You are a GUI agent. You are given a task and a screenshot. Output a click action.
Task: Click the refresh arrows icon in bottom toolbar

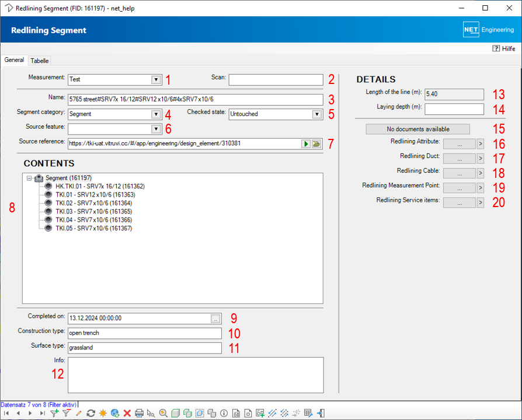(91, 414)
